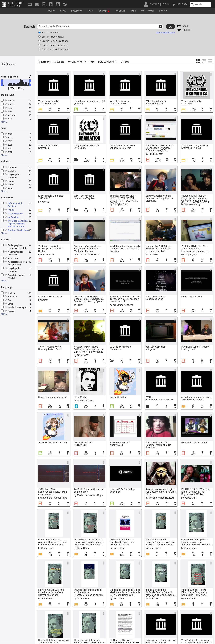Open the Off-Center and Outsider collection link
Viewport: 215px width, 644px height.
pos(15,205)
